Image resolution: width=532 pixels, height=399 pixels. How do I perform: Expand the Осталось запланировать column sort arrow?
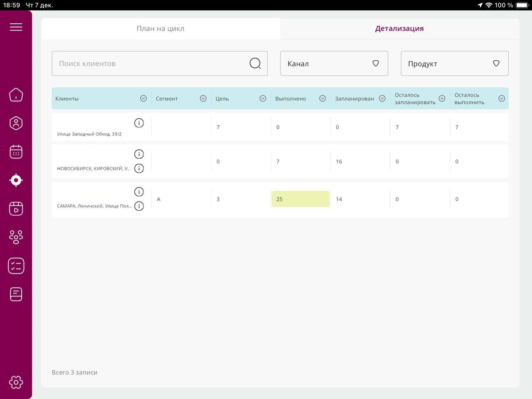tap(442, 99)
